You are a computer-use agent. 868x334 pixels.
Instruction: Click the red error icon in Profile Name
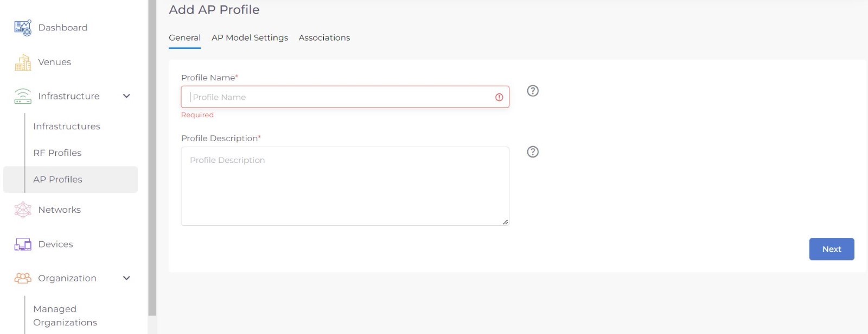click(499, 97)
